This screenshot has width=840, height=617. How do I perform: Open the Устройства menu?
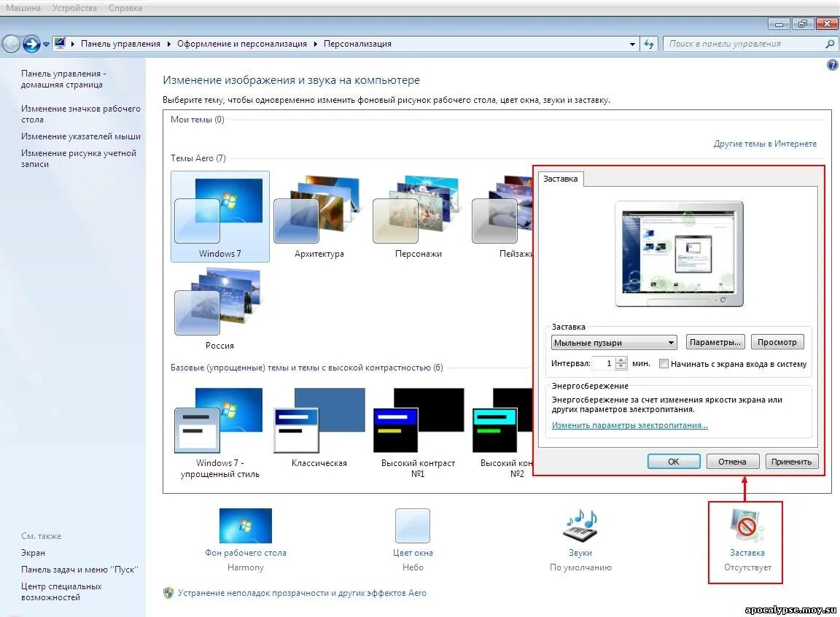coord(74,8)
